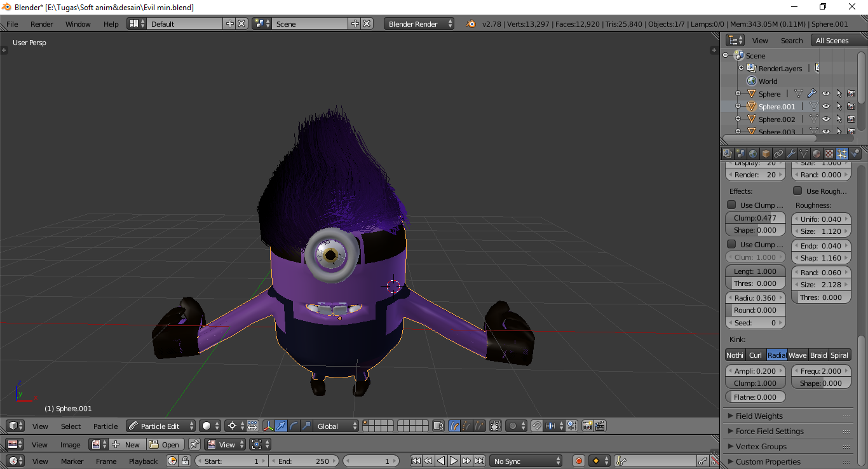Screen dimensions: 868x469
Task: Select Path particle select mode
Action: tap(454, 426)
